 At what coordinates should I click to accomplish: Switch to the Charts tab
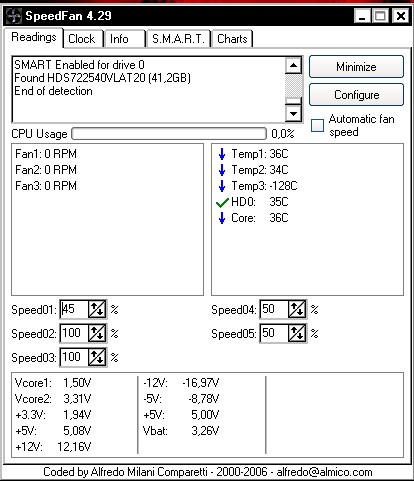pyautogui.click(x=232, y=39)
